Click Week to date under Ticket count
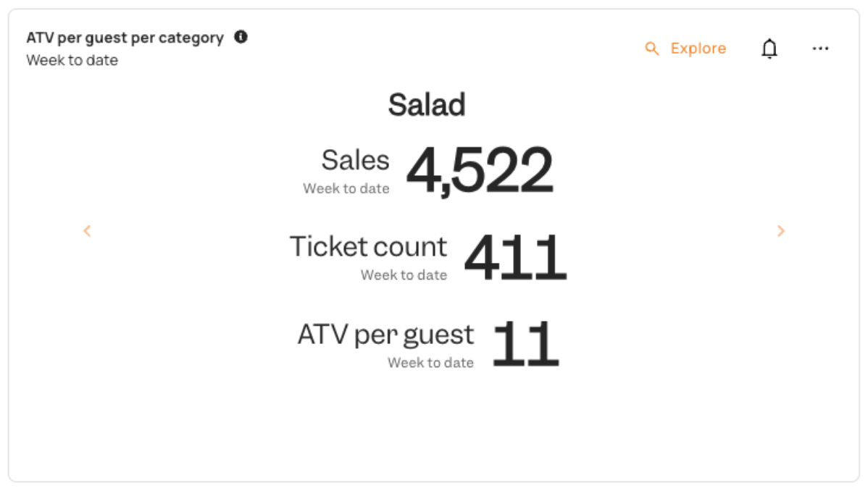Screen dimensions: 868x491 [404, 275]
